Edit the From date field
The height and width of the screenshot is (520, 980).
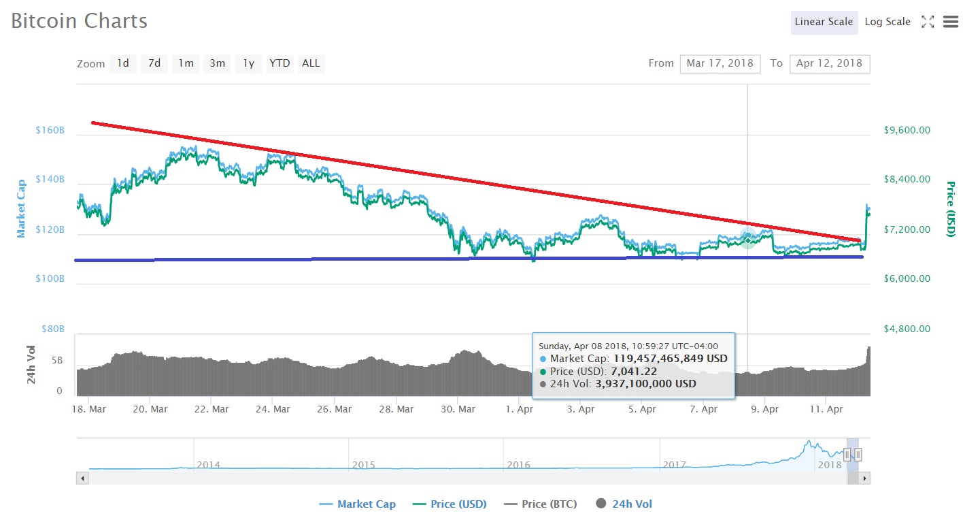(720, 63)
